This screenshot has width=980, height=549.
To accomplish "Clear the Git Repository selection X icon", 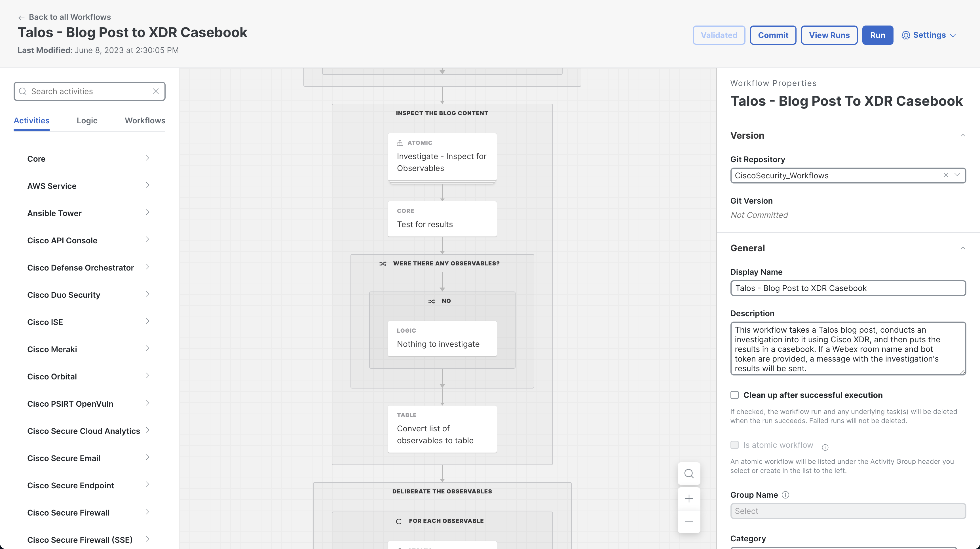I will tap(946, 175).
